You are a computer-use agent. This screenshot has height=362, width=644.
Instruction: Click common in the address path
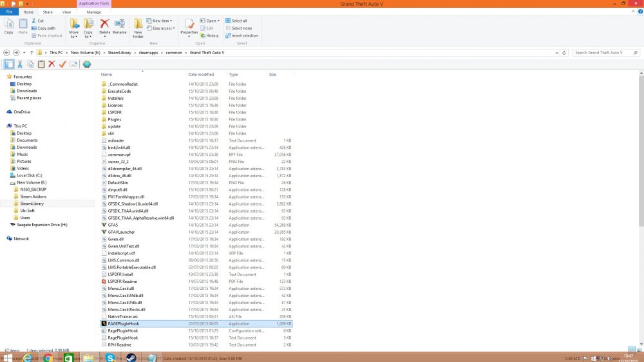(174, 53)
